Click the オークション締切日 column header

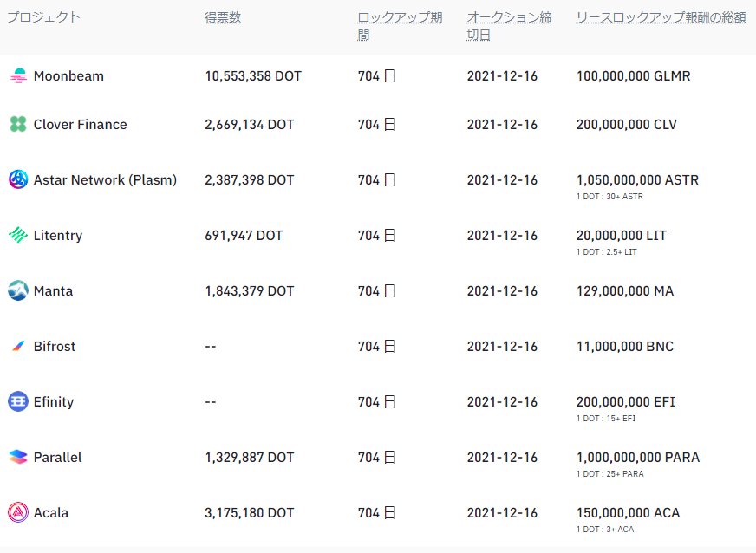(509, 26)
